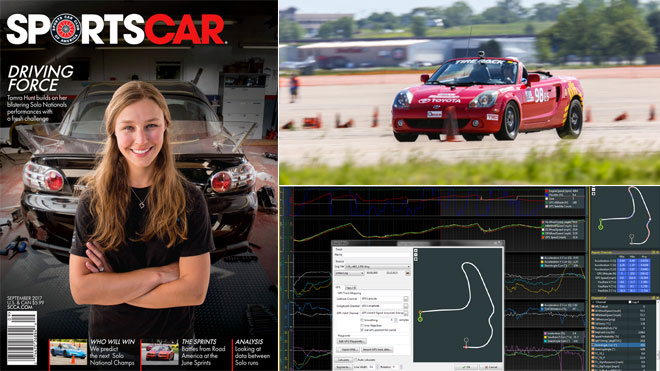
Task: Open the browse button for Longitude Channel
Action: (406, 306)
